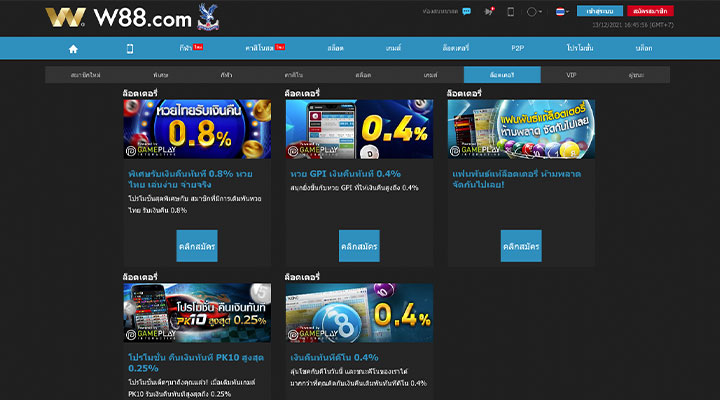Open the Thai flag language dropdown

click(x=562, y=11)
